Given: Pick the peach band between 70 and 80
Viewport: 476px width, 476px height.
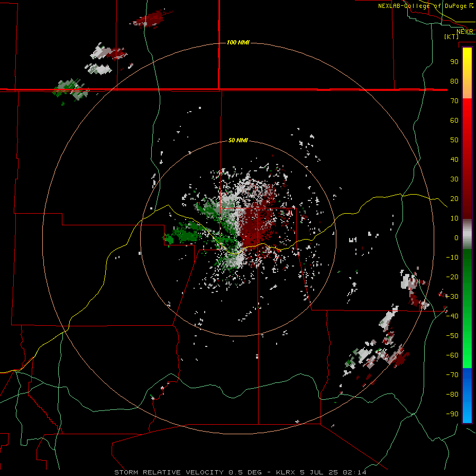Looking at the screenshot, I should [467, 91].
